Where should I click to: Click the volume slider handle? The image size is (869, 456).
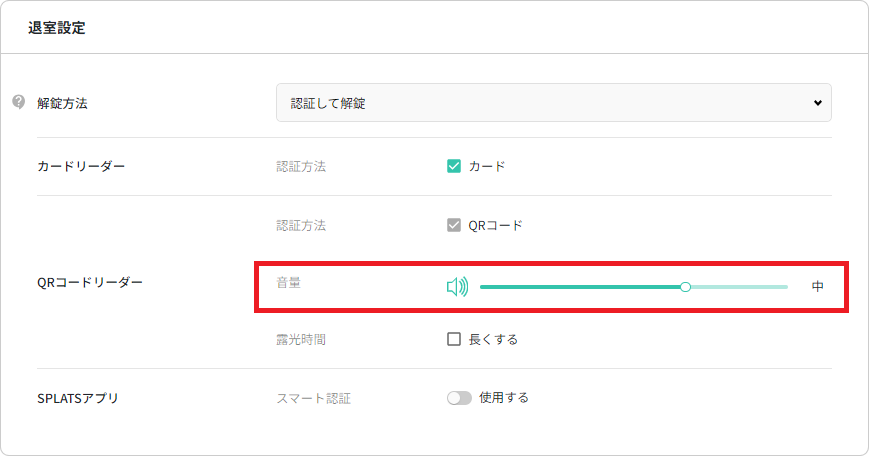pos(685,287)
